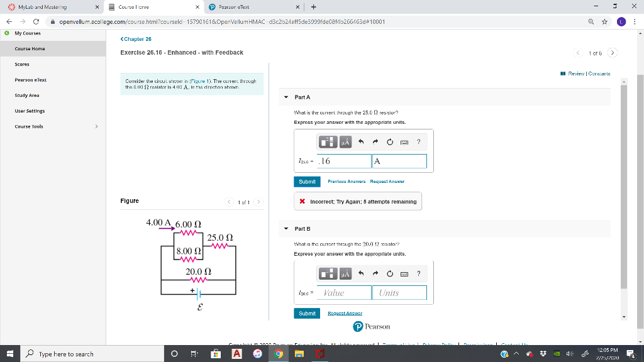
Task: Click the redo arrow icon in Part A toolbar
Action: [375, 142]
